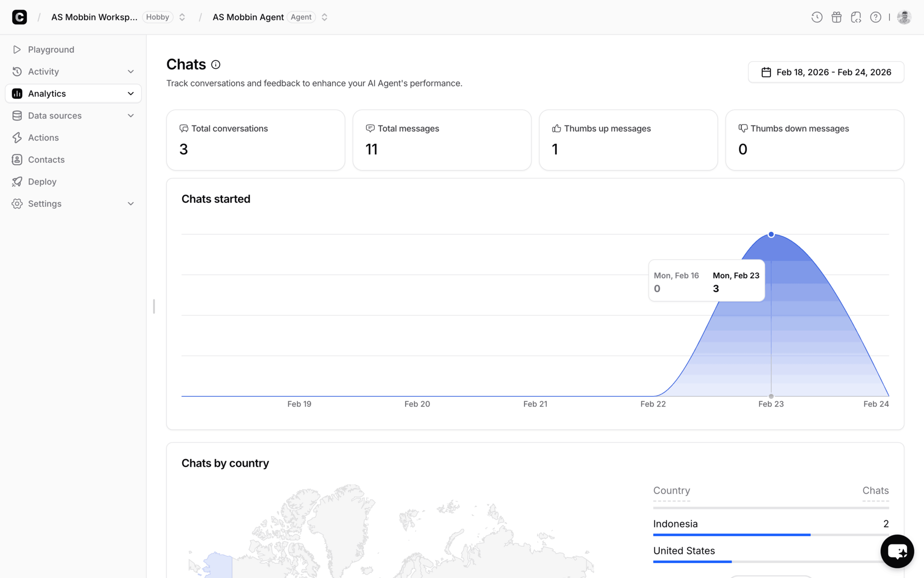The image size is (924, 578).
Task: Click the Feb 23 axis label
Action: 771,404
